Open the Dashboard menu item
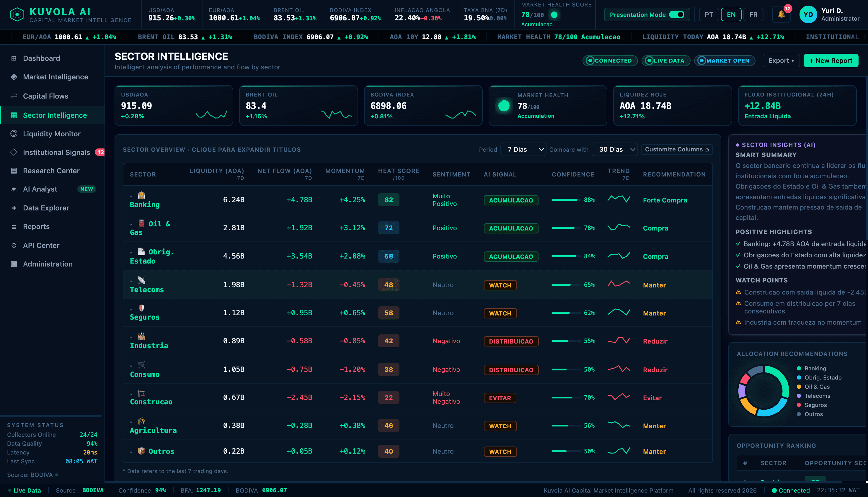 click(x=52, y=58)
